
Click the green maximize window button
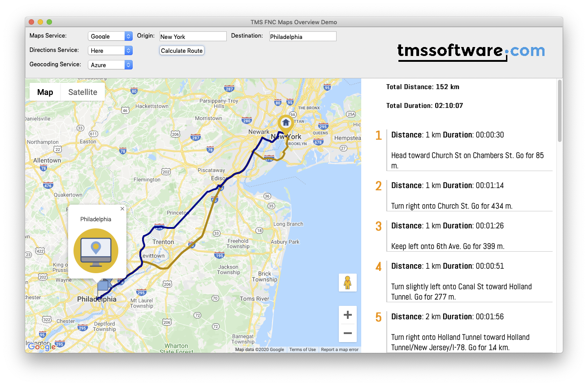pos(49,22)
